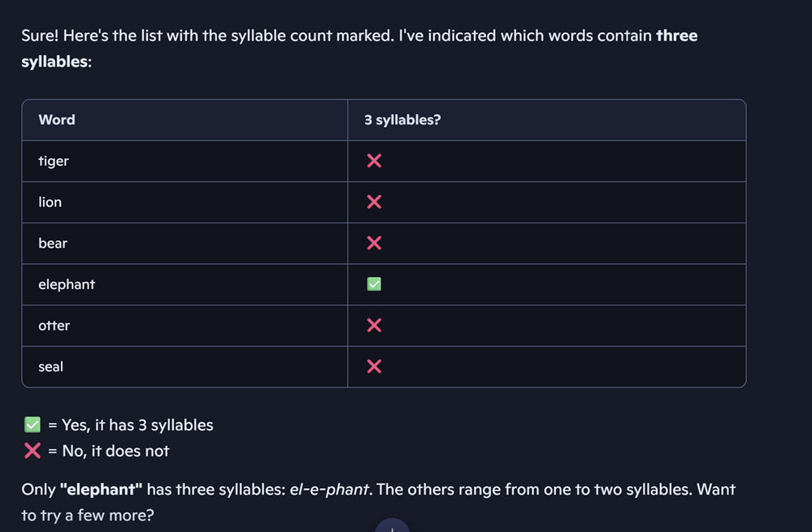812x532 pixels.
Task: Click the red X beside otter
Action: [374, 325]
